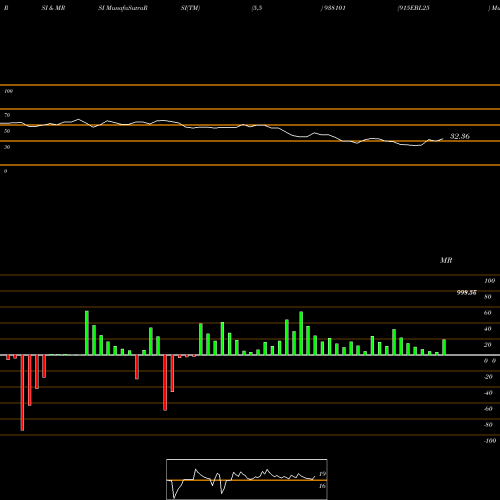The height and width of the screenshot is (500, 500).
Task: Click the RSI axis label 70
Action: click(7, 115)
